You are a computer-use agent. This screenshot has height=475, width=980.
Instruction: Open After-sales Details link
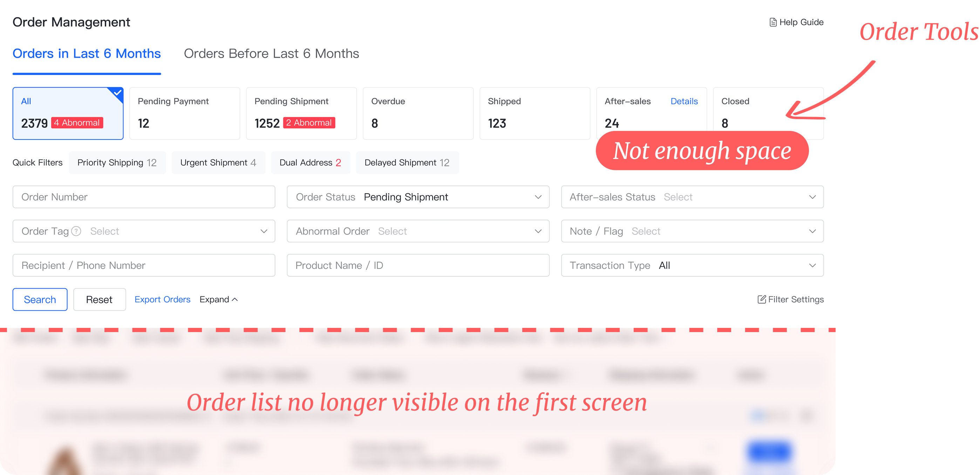[684, 101]
